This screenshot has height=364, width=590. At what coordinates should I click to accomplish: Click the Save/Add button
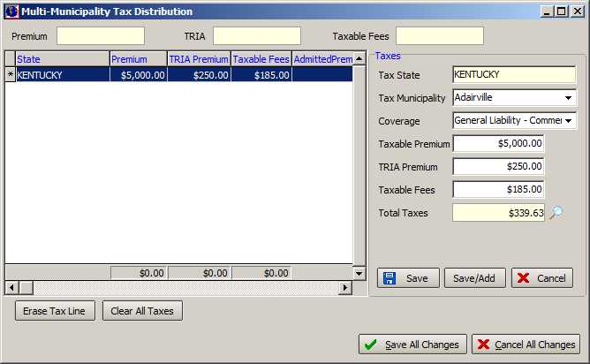pos(475,278)
